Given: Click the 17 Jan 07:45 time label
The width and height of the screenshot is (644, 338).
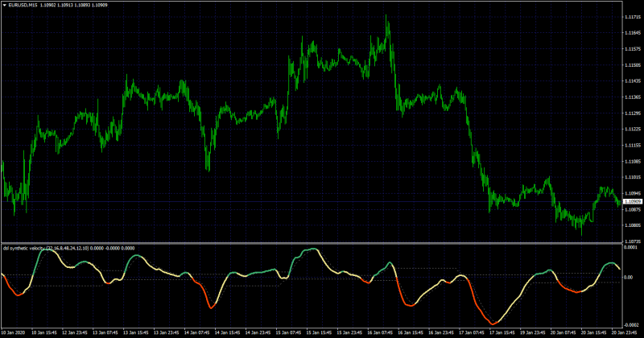Looking at the screenshot, I should pyautogui.click(x=471, y=332).
